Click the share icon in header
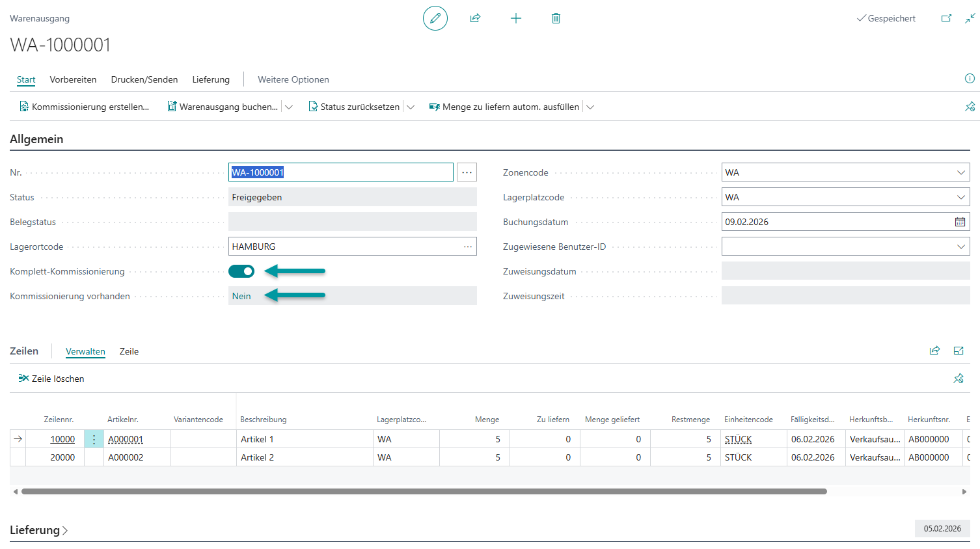 (475, 18)
